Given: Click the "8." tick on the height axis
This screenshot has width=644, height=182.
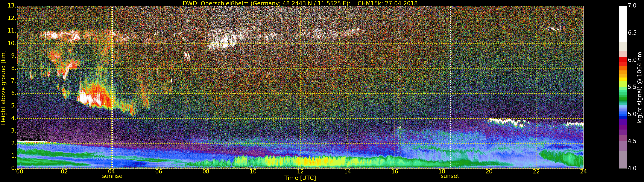Looking at the screenshot, I should point(14,69).
